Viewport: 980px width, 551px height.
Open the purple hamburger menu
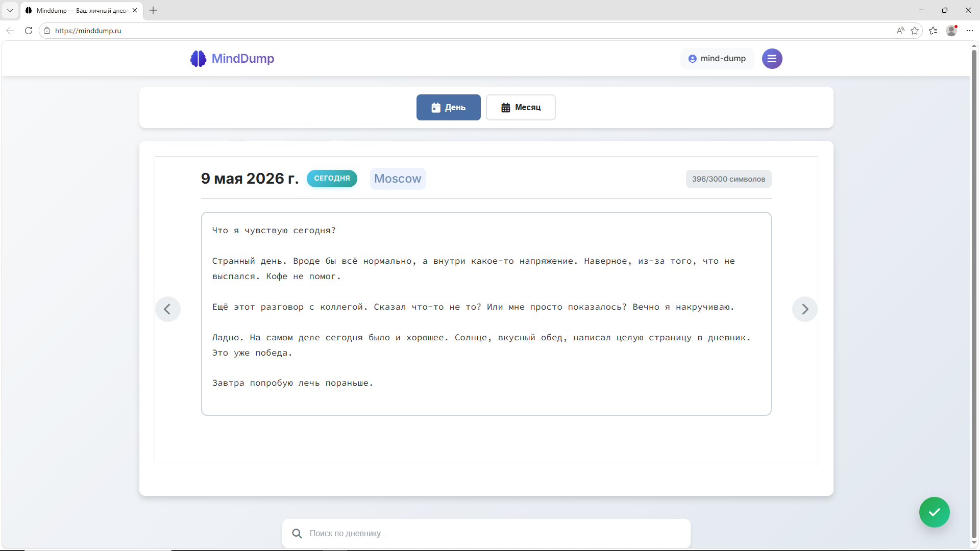[772, 59]
